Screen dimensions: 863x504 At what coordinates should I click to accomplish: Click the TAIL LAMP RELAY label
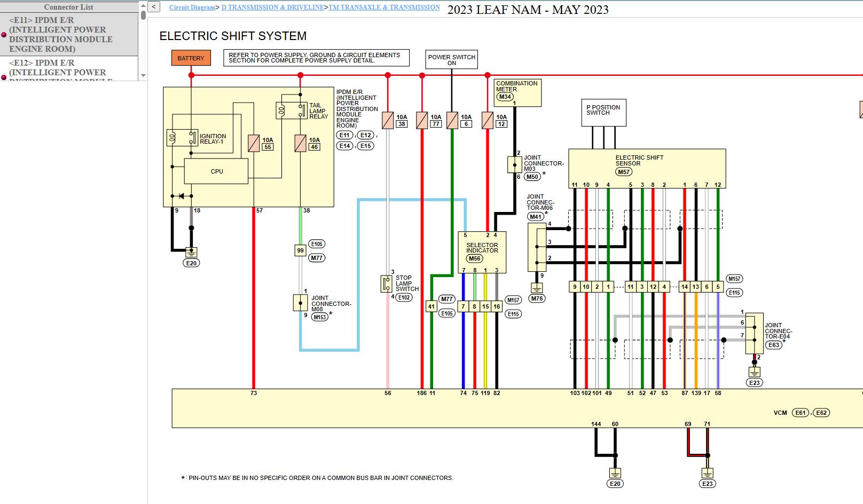coord(319,111)
